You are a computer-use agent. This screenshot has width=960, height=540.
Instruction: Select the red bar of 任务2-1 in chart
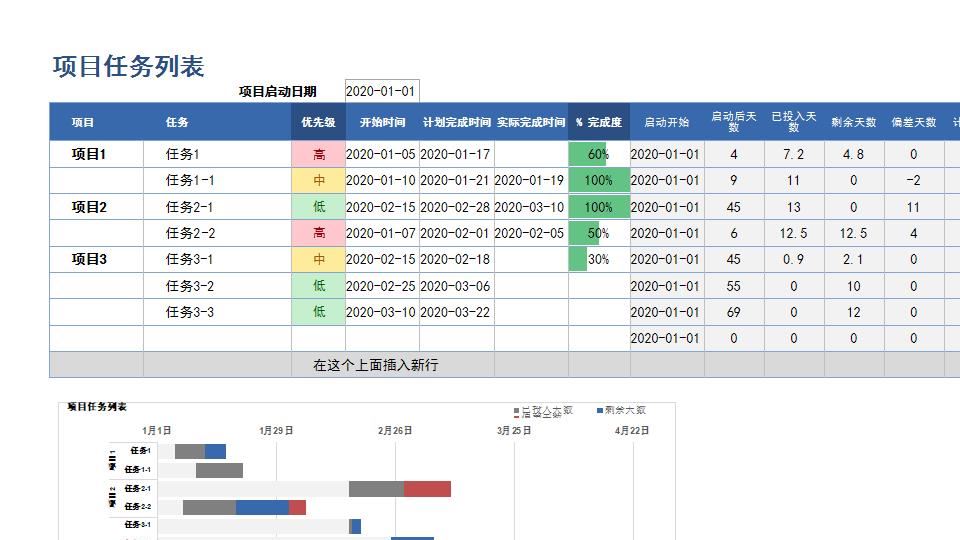click(x=427, y=489)
